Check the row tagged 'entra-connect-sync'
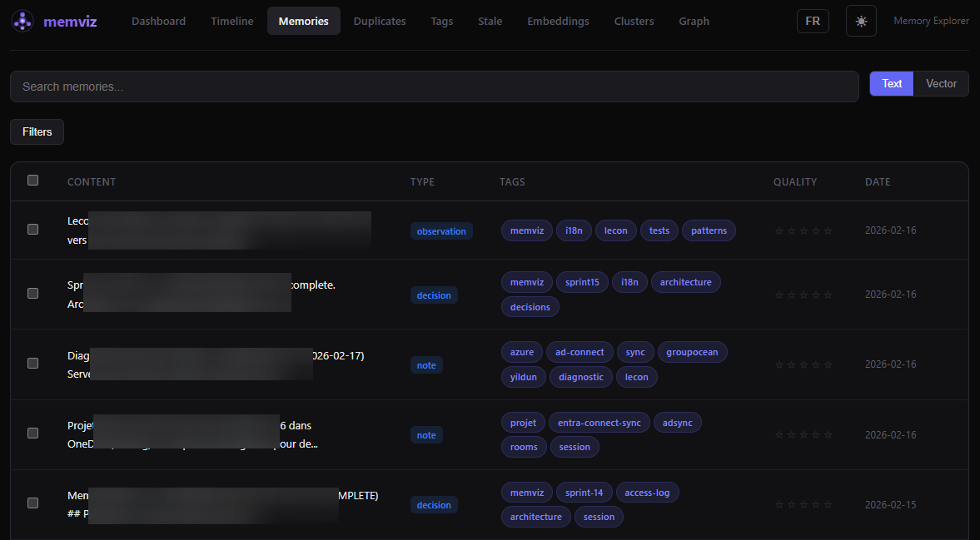This screenshot has width=980, height=540. (33, 433)
